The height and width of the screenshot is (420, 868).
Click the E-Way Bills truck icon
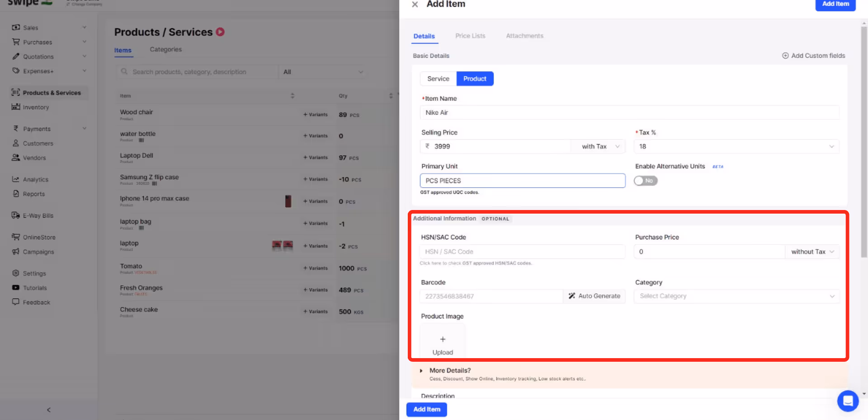16,215
